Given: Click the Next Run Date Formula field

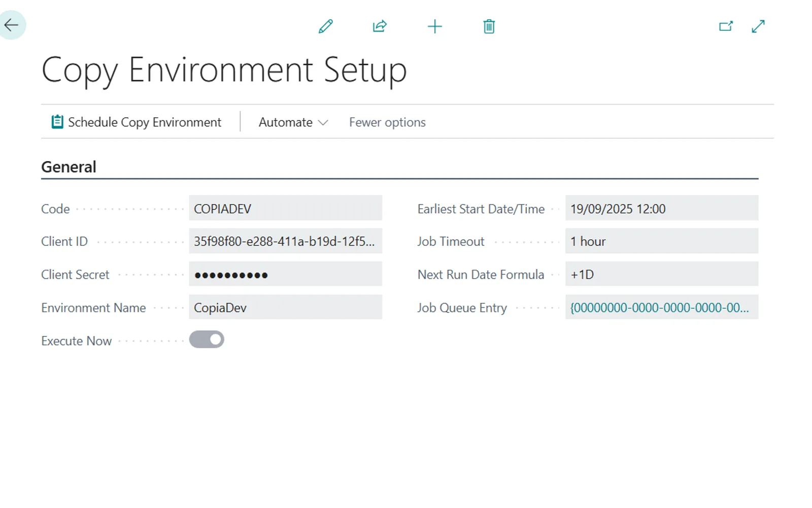Looking at the screenshot, I should coord(662,274).
